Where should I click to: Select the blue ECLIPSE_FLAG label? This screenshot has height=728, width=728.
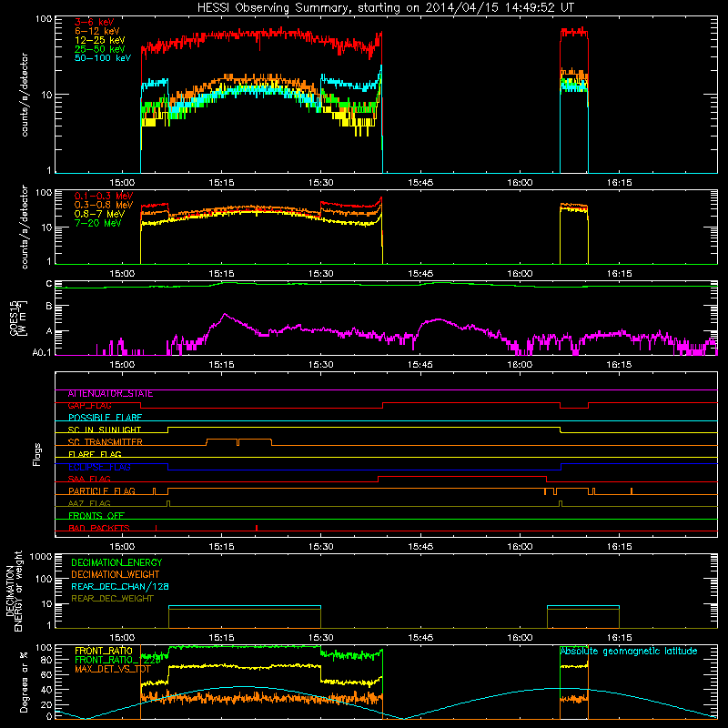[x=99, y=467]
